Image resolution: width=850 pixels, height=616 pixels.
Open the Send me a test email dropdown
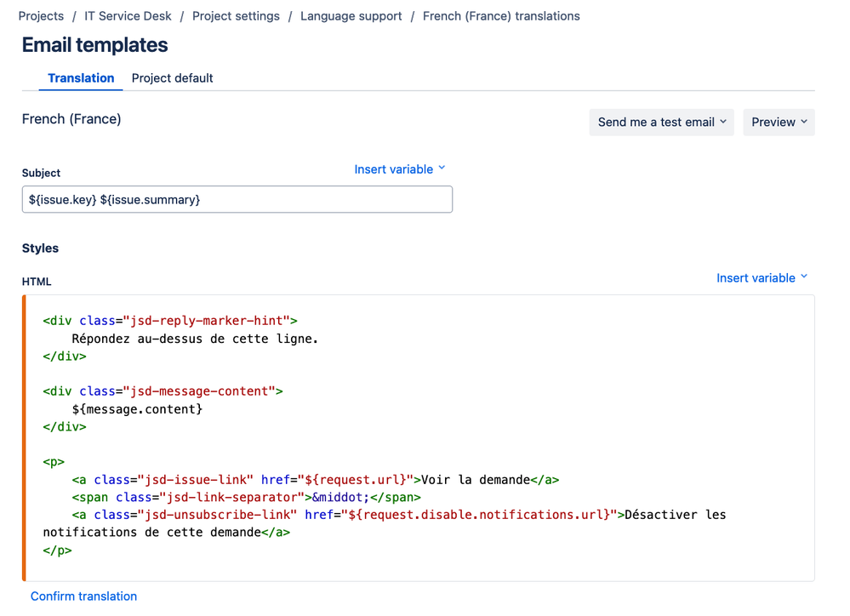pyautogui.click(x=661, y=122)
